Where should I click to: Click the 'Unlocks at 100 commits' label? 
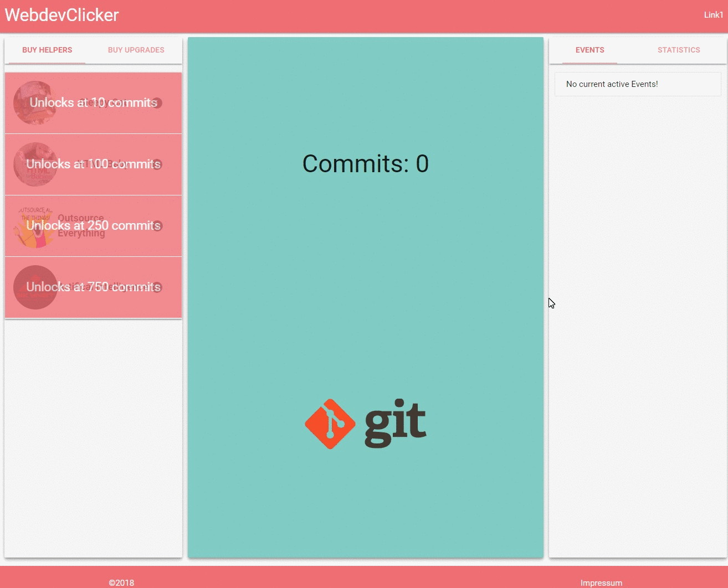pyautogui.click(x=93, y=164)
